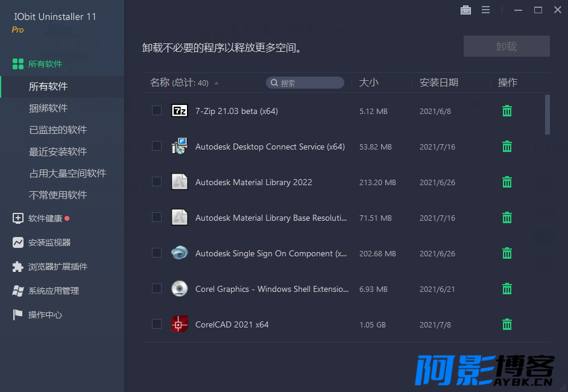Click the 卸载 uninstall button
Screen dimensions: 568x392
click(x=506, y=46)
